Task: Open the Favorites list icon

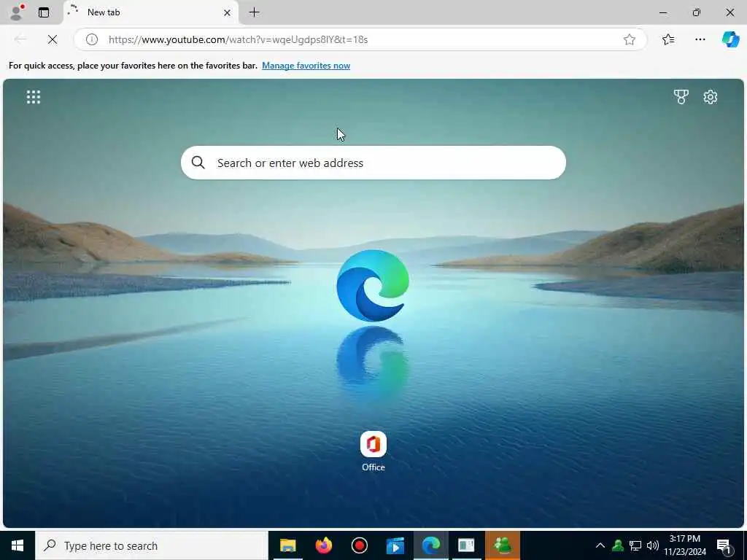Action: pyautogui.click(x=668, y=39)
